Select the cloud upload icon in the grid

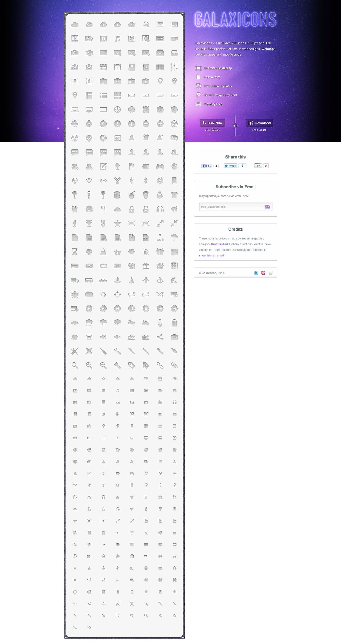pos(117,24)
